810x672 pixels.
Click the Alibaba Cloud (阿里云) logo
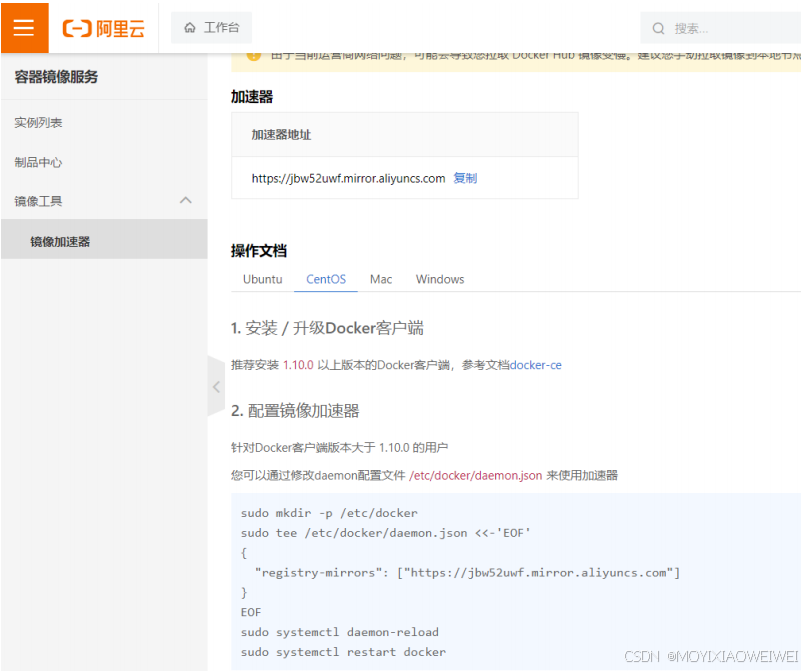[x=103, y=28]
